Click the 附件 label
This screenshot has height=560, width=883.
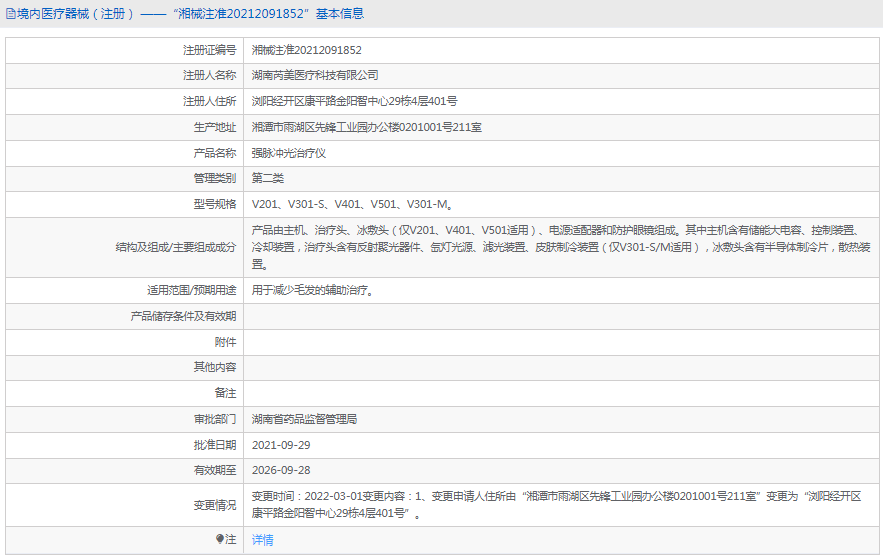coord(225,342)
